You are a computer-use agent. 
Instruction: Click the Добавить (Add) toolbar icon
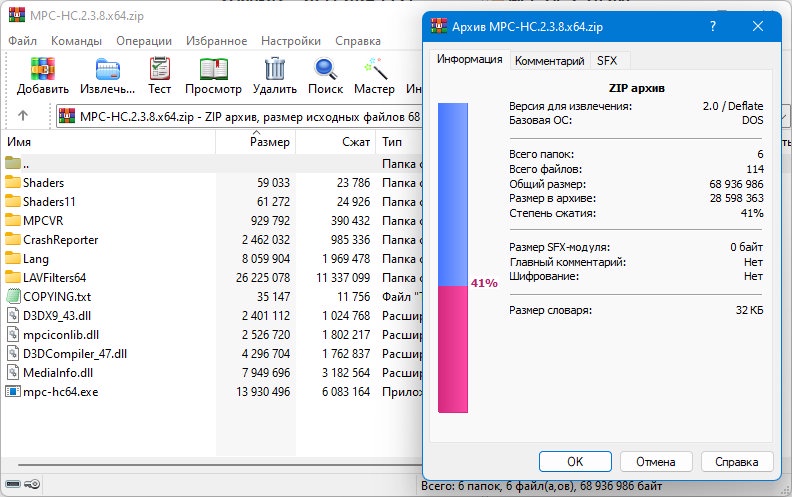(x=42, y=69)
